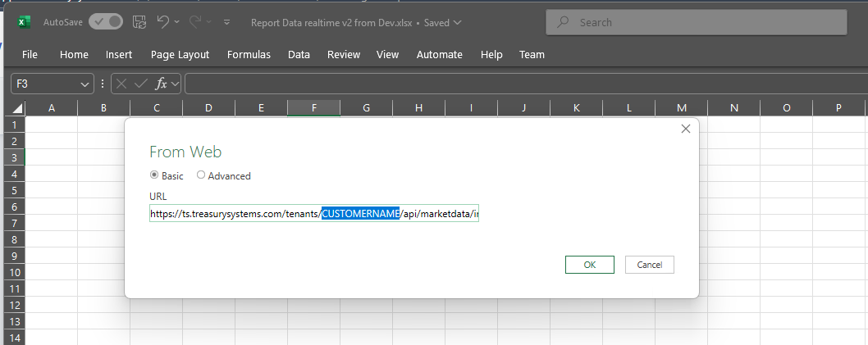Viewport: 868px width, 345px height.
Task: Expand the dropdown next to fx
Action: coord(176,84)
